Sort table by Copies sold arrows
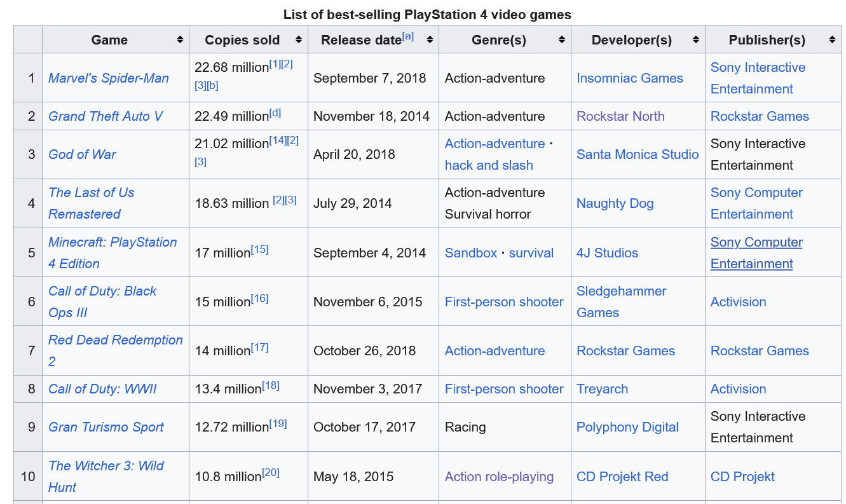This screenshot has height=504, width=846. (x=299, y=40)
